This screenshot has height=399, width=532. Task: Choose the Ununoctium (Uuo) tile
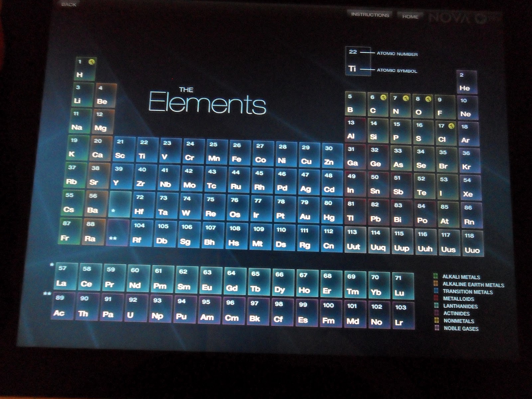pos(473,244)
